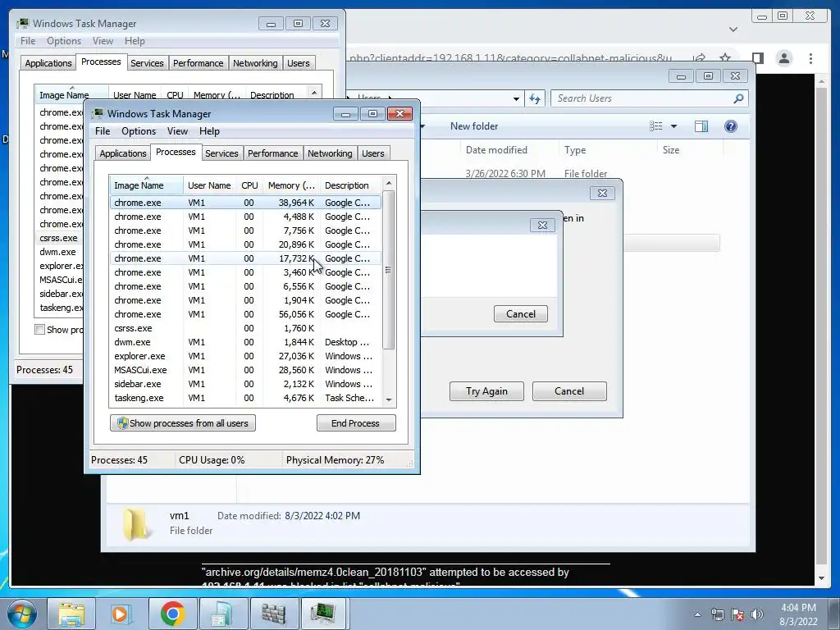The width and height of the screenshot is (840, 630).
Task: Open Help menu in front Task Manager
Action: click(x=209, y=131)
